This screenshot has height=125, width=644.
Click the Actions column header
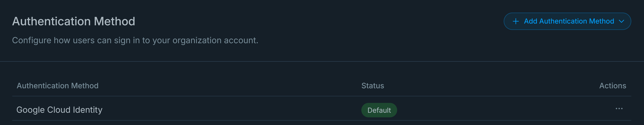click(613, 86)
